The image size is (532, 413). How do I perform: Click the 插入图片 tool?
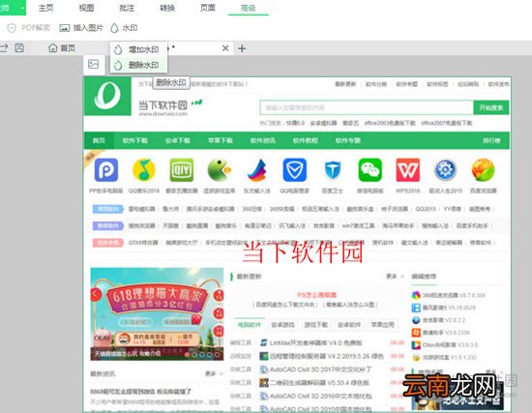coord(81,28)
